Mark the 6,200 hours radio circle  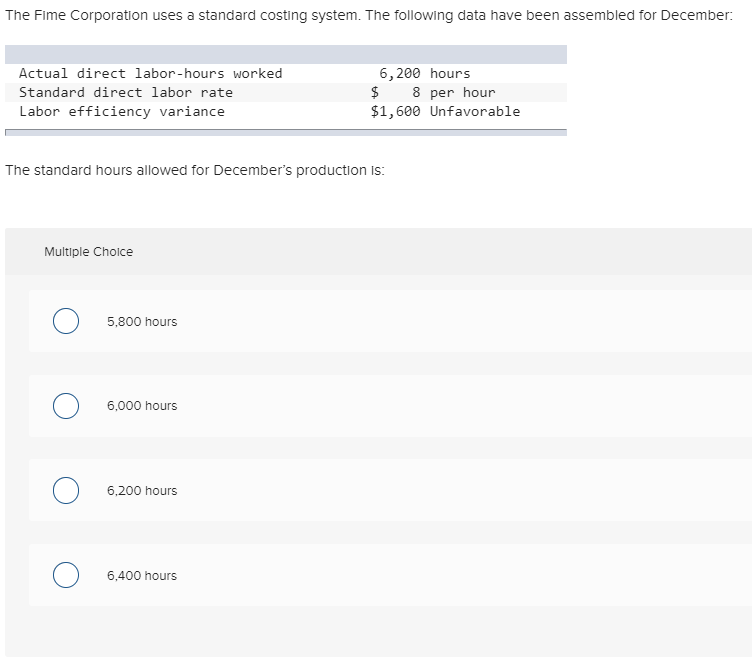coord(66,490)
